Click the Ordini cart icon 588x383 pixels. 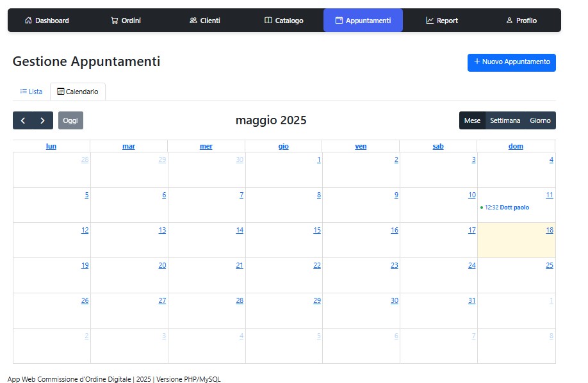[x=115, y=20]
